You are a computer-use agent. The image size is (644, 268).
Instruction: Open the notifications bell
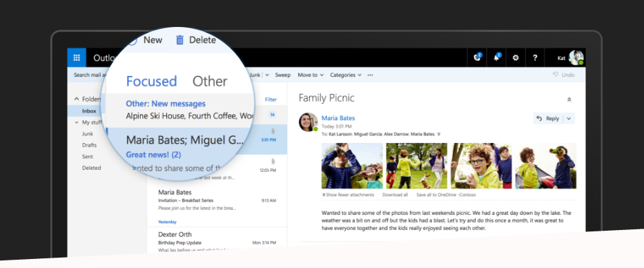(x=496, y=57)
